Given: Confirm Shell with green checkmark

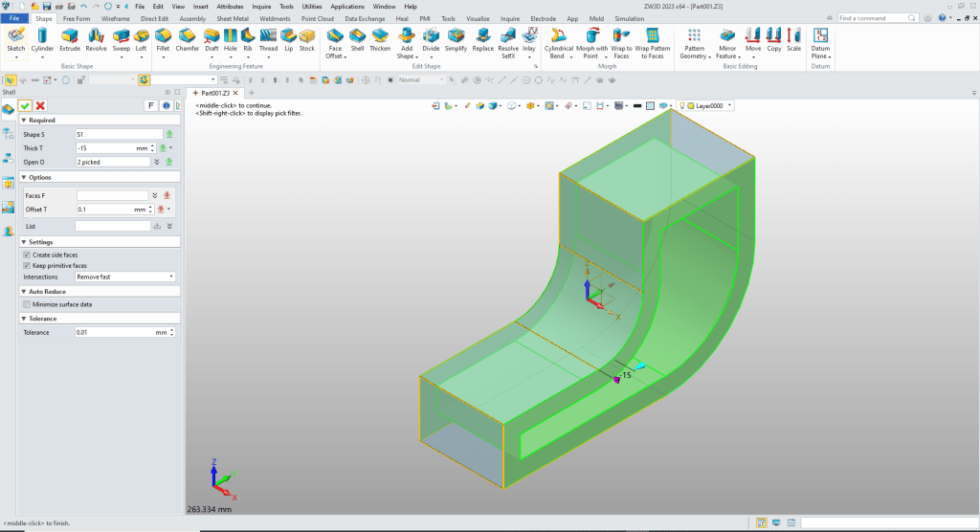Looking at the screenshot, I should [25, 105].
